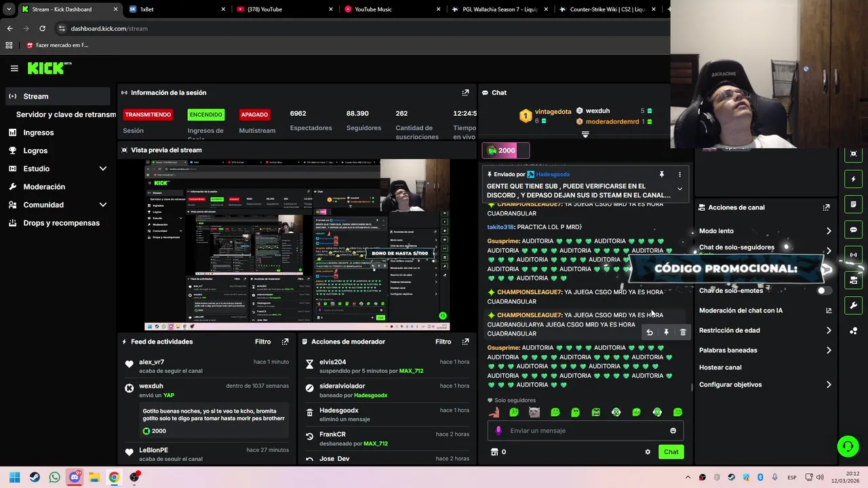Screen dimensions: 868x488
Task: Open the emoji picker in chat input
Action: click(x=673, y=430)
